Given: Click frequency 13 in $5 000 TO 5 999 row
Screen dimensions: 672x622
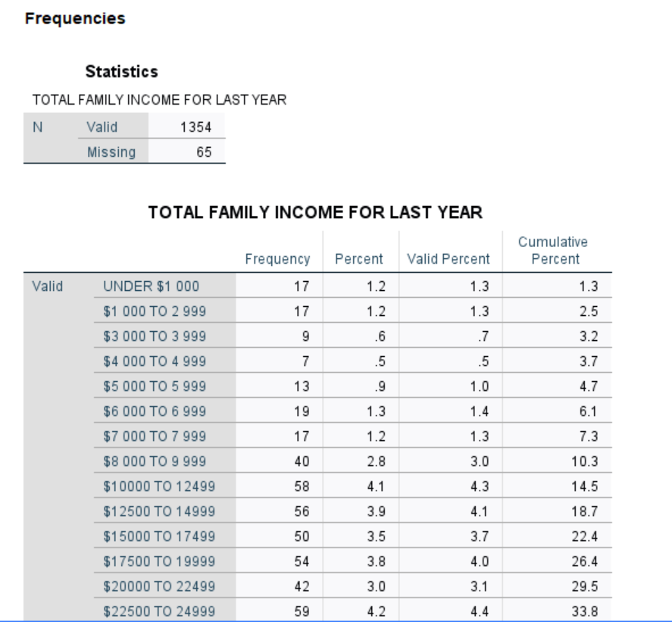Looking at the screenshot, I should point(302,386).
